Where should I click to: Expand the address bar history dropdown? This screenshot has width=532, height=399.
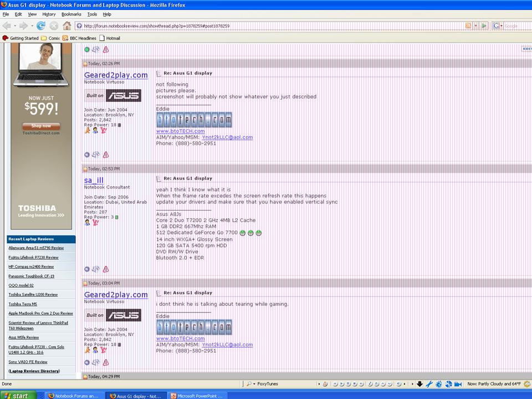pyautogui.click(x=475, y=26)
